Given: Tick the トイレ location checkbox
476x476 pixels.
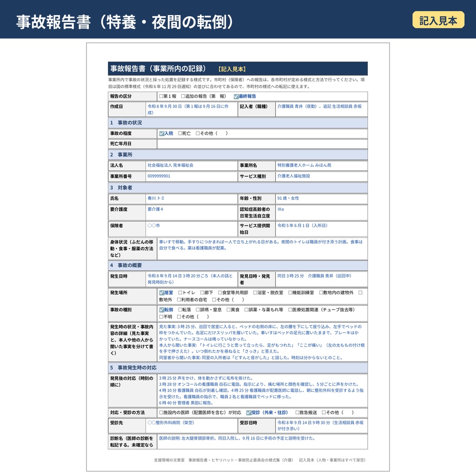Looking at the screenshot, I should tap(180, 293).
